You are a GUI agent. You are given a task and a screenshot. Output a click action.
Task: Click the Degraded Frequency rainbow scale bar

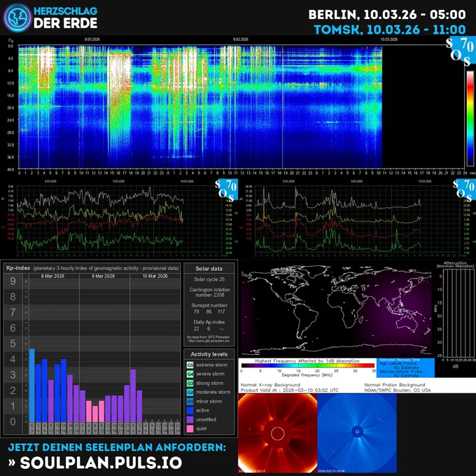tap(308, 365)
